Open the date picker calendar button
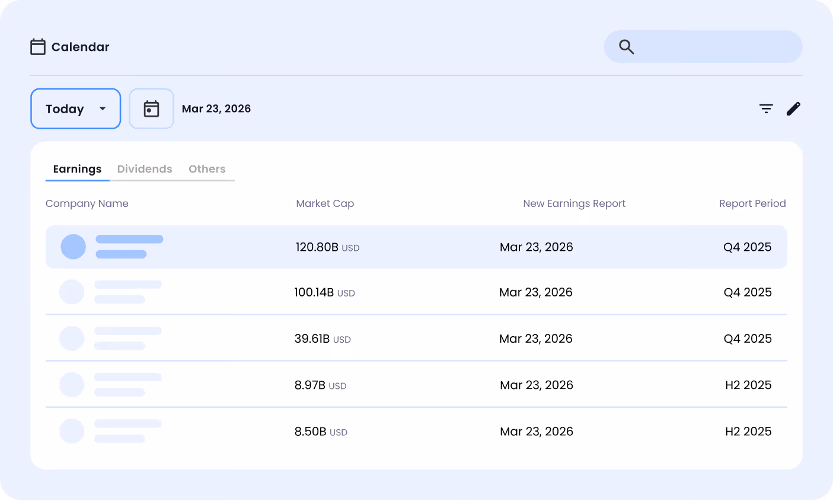Screen dimensions: 833x504 tap(151, 109)
